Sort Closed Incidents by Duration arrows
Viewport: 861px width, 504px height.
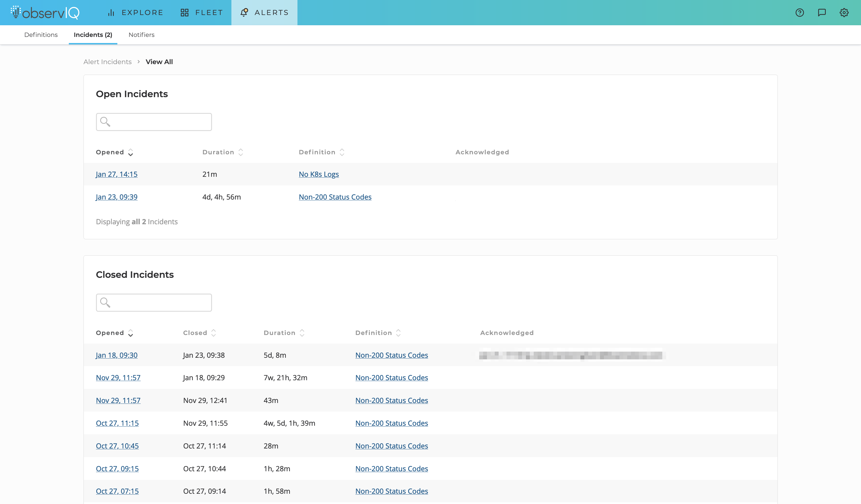[x=302, y=333]
